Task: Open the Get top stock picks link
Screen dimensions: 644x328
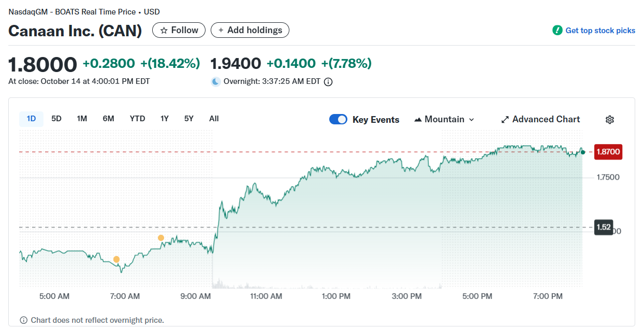Action: click(x=600, y=31)
